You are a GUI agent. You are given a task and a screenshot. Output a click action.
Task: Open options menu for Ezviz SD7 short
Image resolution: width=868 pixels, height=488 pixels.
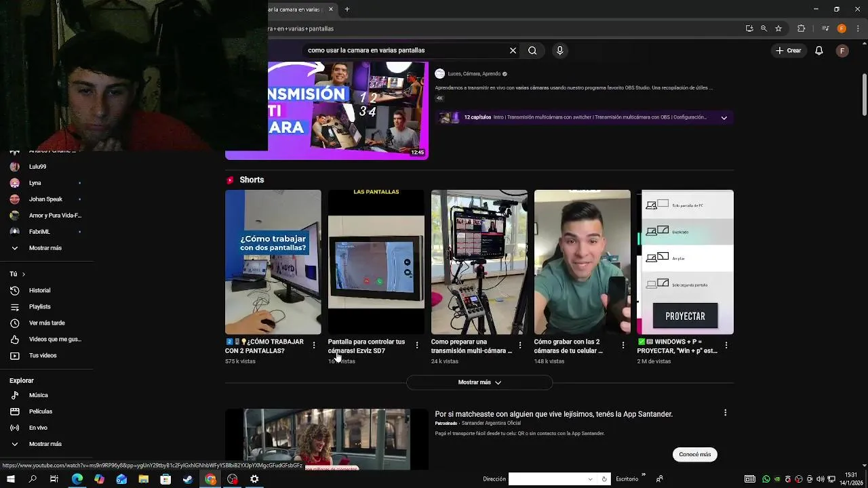[x=417, y=346]
